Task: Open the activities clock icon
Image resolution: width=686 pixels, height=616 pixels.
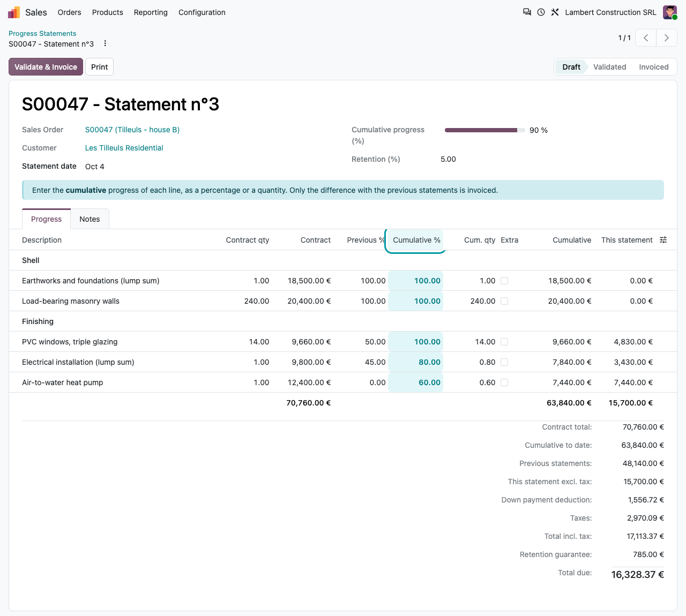Action: (x=541, y=12)
